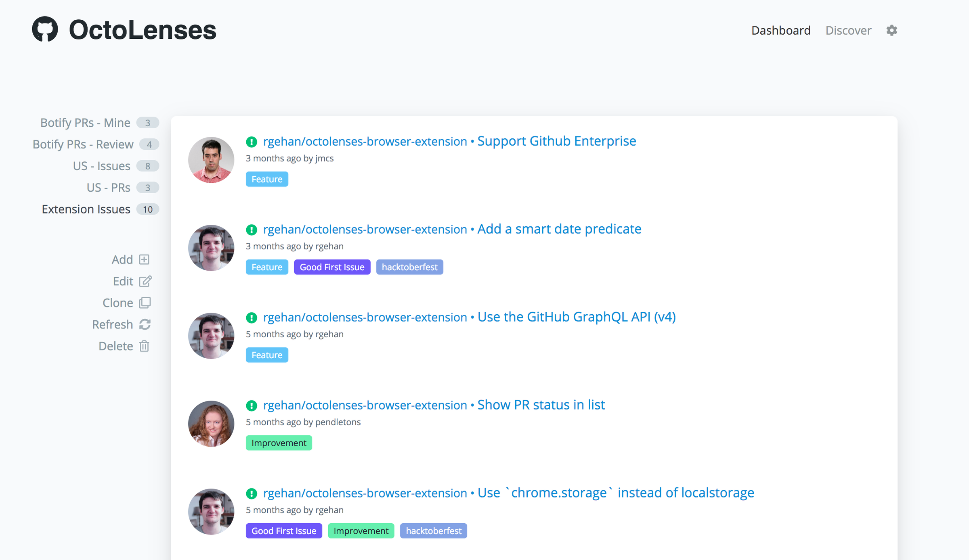Viewport: 969px width, 560px height.
Task: Click open-issue icon beside Support Github Enterprise
Action: click(x=252, y=142)
